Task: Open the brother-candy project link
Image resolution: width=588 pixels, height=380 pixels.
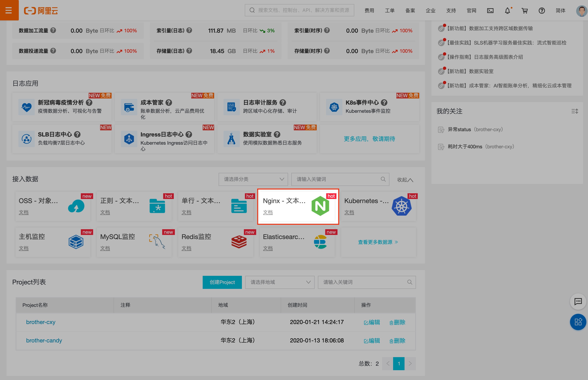Action: pyautogui.click(x=44, y=341)
